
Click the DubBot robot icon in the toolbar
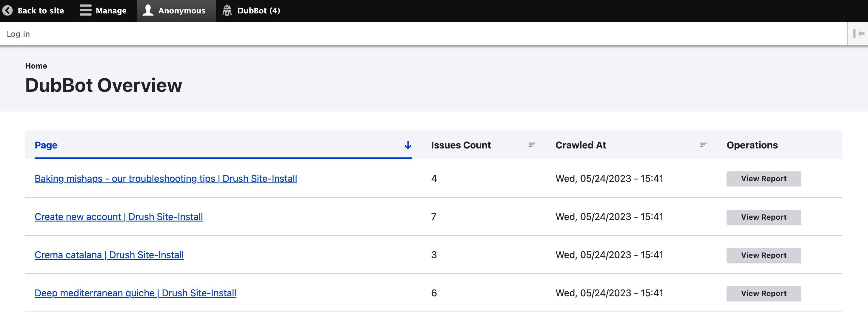(227, 10)
